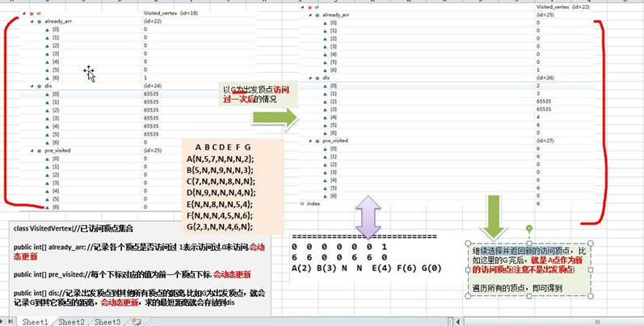Screen dimensions: 644x326
Task: Select the purple double-headed vertical arrow shape
Action: tap(368, 217)
